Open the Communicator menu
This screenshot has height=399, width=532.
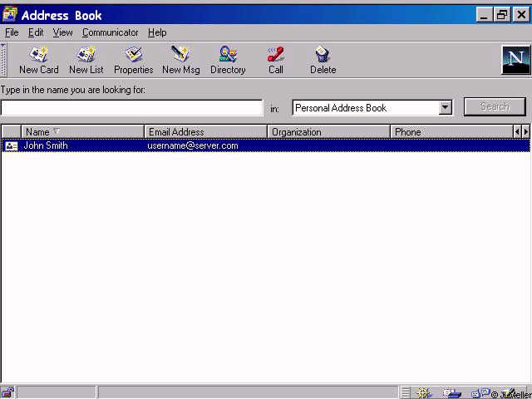click(x=110, y=32)
